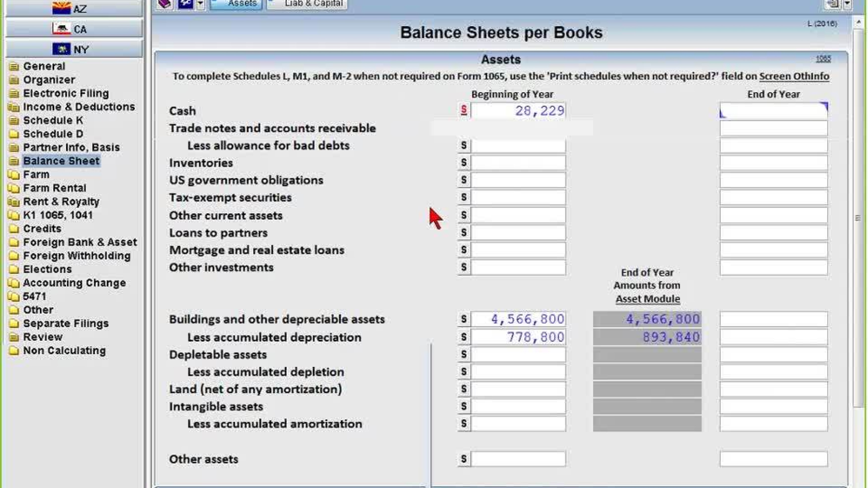Select the California CA state button
Screen dimensions: 868x488
pyautogui.click(x=74, y=29)
